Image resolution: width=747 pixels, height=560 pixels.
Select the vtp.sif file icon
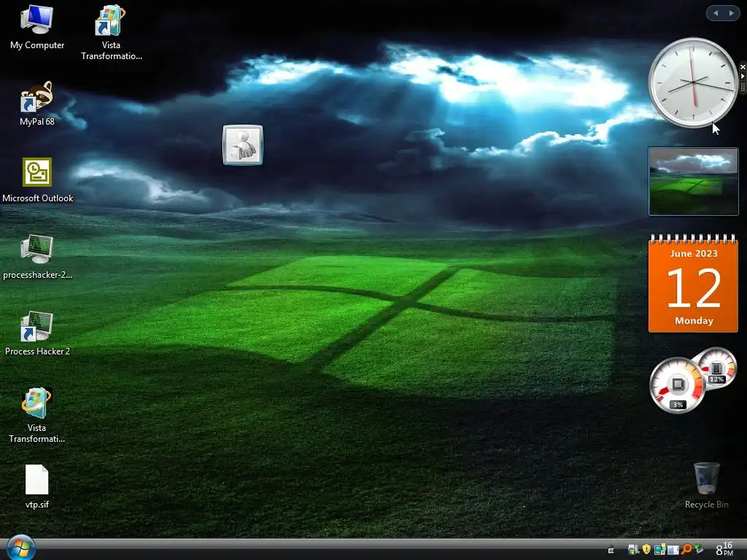click(x=36, y=486)
